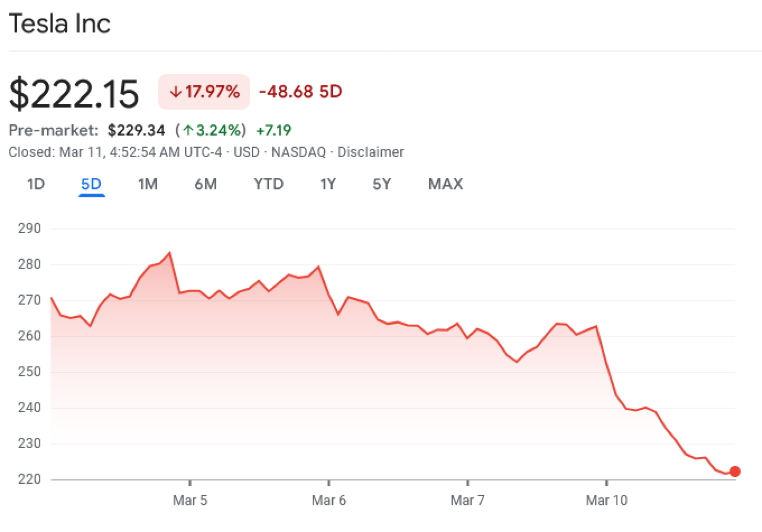Click the Mar 7 axis label
This screenshot has height=532, width=762.
click(468, 501)
